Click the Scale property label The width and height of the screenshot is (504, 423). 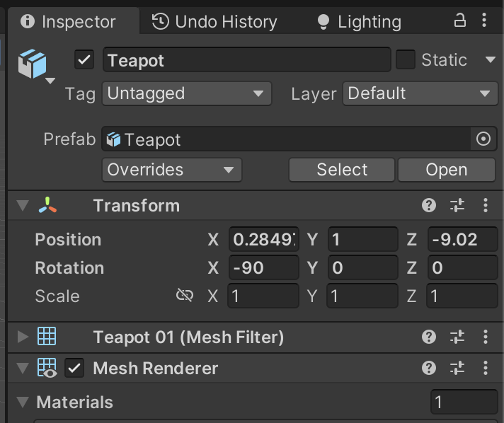[57, 296]
